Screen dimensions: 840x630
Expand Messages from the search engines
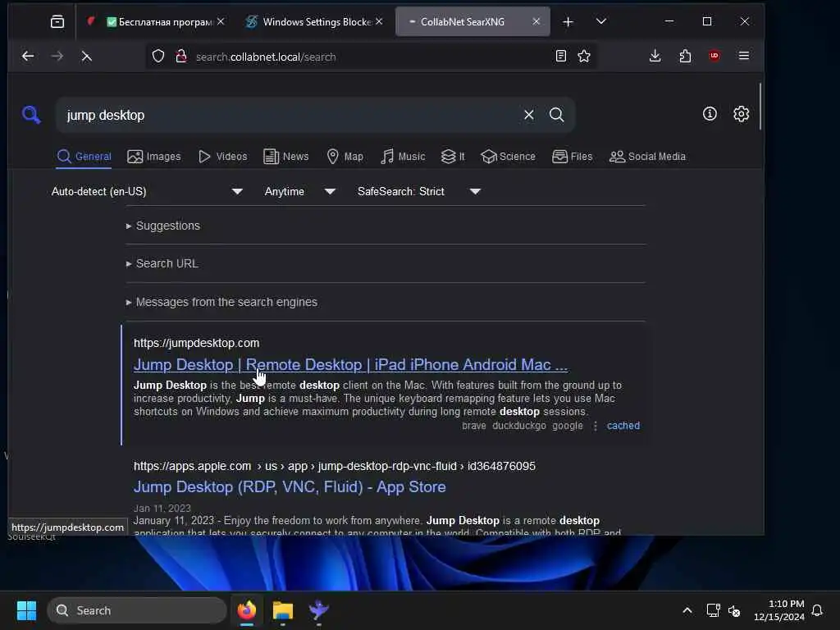pyautogui.click(x=221, y=302)
